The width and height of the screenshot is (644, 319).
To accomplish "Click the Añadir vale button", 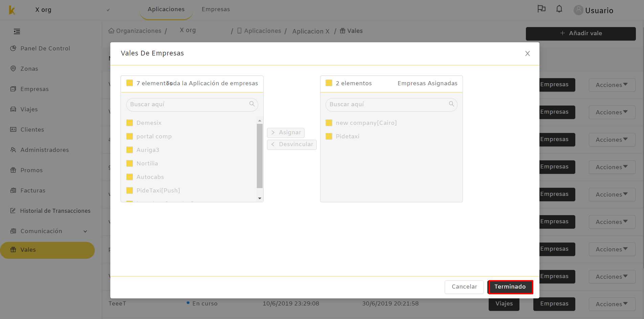I will point(581,33).
